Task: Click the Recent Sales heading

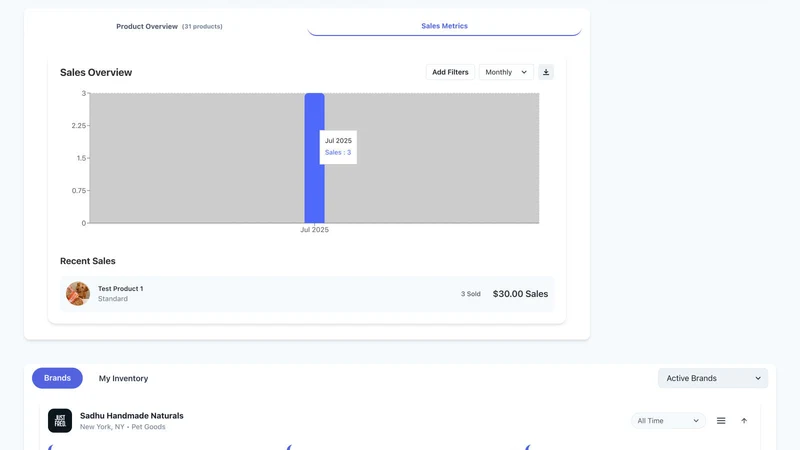Action: pyautogui.click(x=88, y=261)
